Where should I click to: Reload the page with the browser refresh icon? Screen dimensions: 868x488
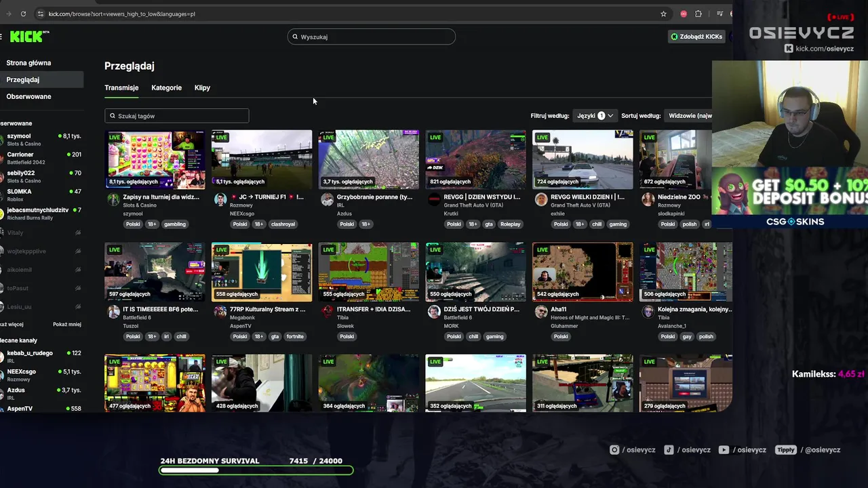click(x=23, y=14)
